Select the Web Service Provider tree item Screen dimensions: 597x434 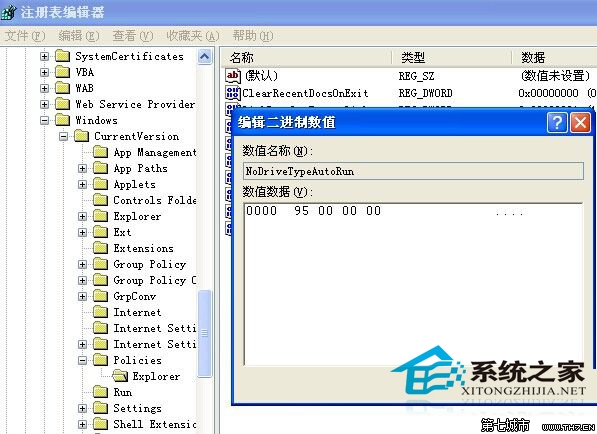pos(135,104)
